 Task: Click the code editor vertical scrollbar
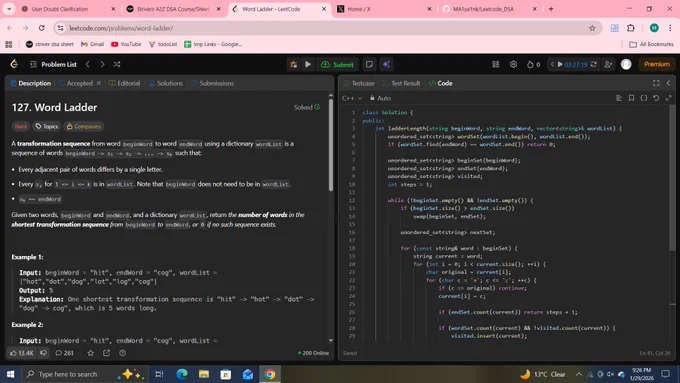[x=672, y=178]
